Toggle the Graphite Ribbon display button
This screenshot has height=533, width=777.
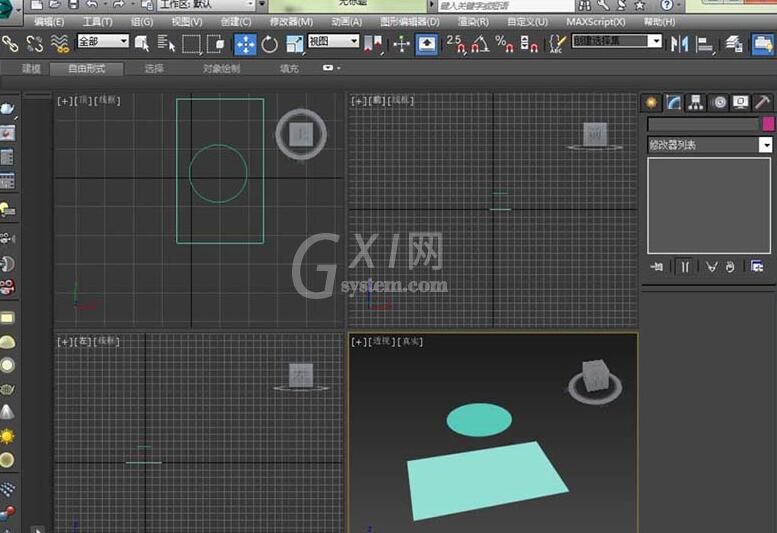tap(763, 44)
